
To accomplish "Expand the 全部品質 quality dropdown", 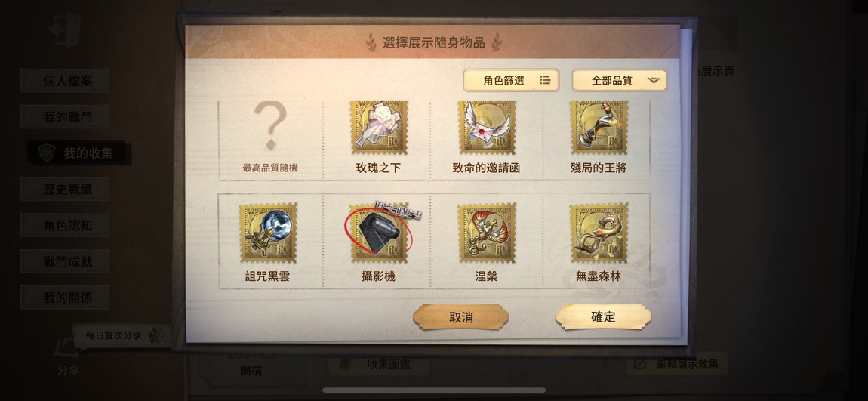I will [x=620, y=80].
